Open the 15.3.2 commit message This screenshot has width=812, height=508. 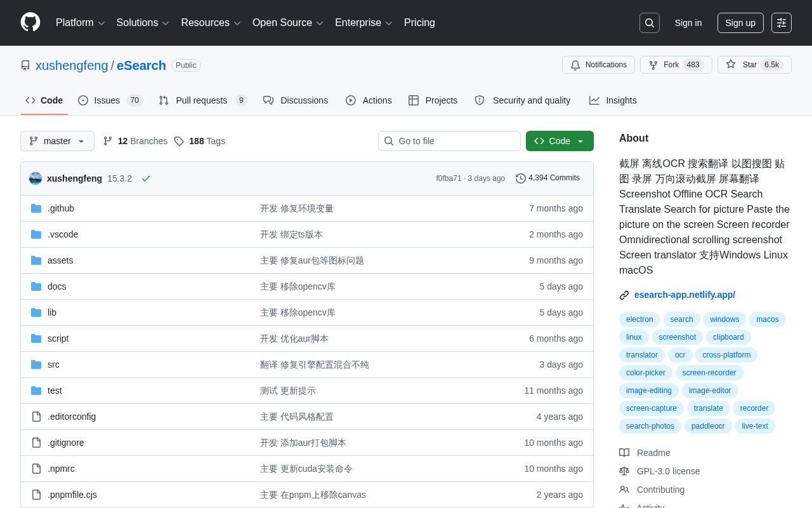[x=119, y=178]
